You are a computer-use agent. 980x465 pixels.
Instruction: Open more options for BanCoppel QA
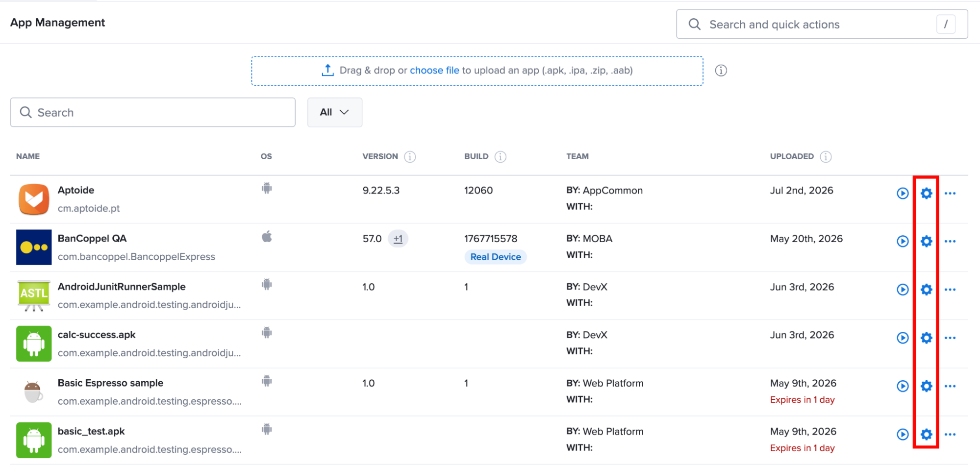[950, 242]
